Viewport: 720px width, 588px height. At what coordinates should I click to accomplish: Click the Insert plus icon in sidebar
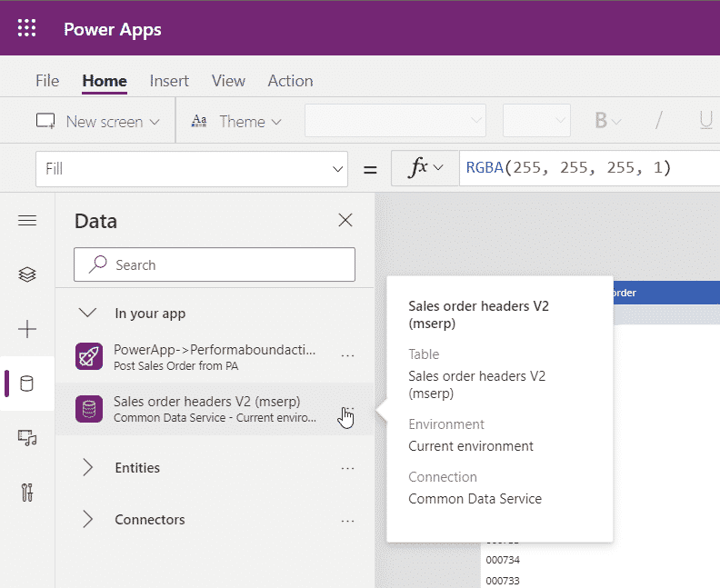27,329
